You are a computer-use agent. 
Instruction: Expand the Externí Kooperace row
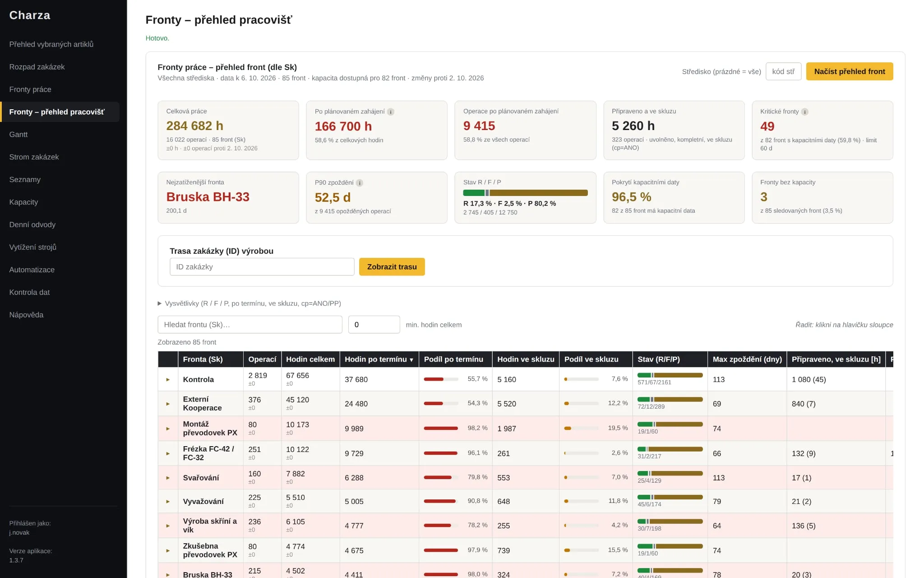point(168,404)
